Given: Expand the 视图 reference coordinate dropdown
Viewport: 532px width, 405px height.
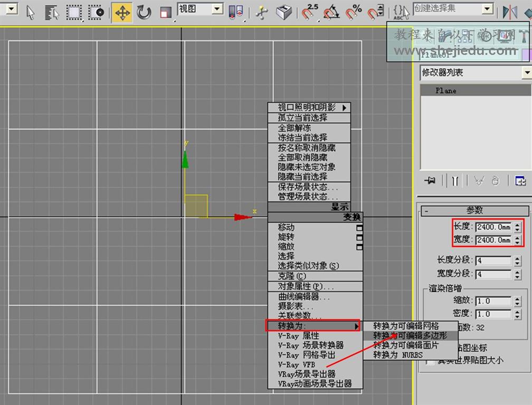Looking at the screenshot, I should coord(217,8).
